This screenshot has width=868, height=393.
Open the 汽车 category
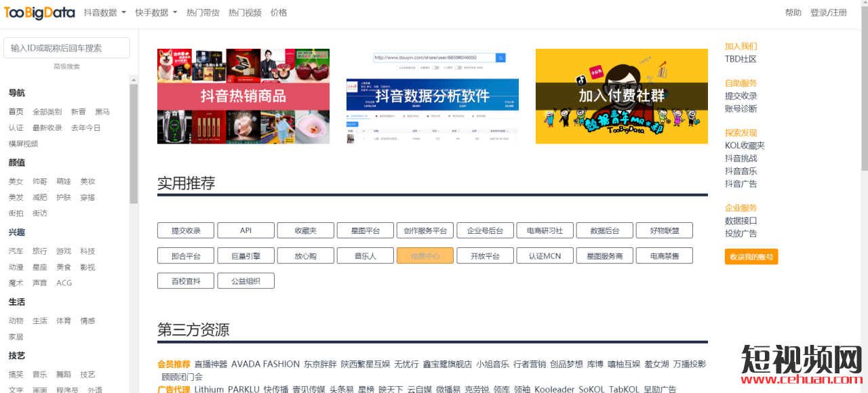click(16, 251)
